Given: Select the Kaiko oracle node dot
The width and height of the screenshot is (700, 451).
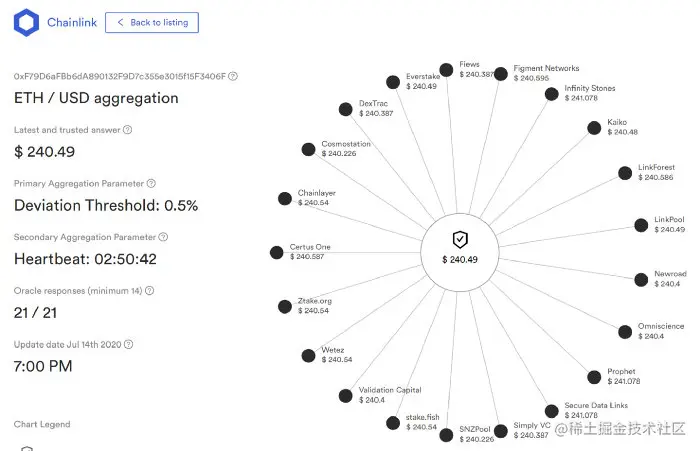Looking at the screenshot, I should tap(594, 128).
